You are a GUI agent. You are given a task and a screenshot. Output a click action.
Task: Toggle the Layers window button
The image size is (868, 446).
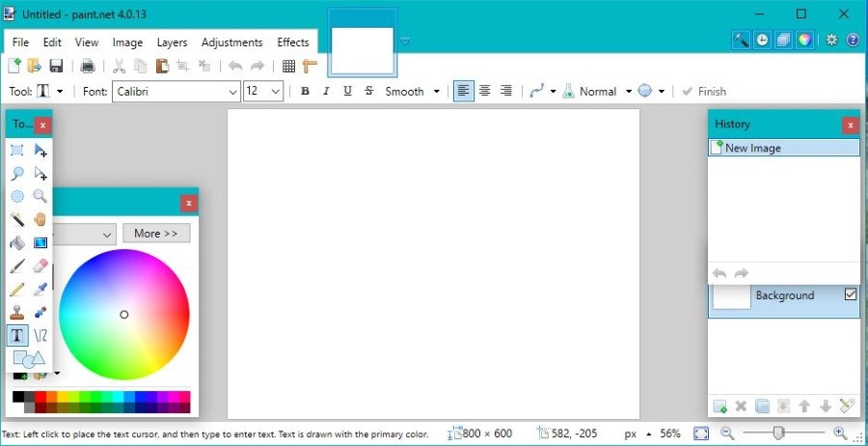pyautogui.click(x=783, y=40)
